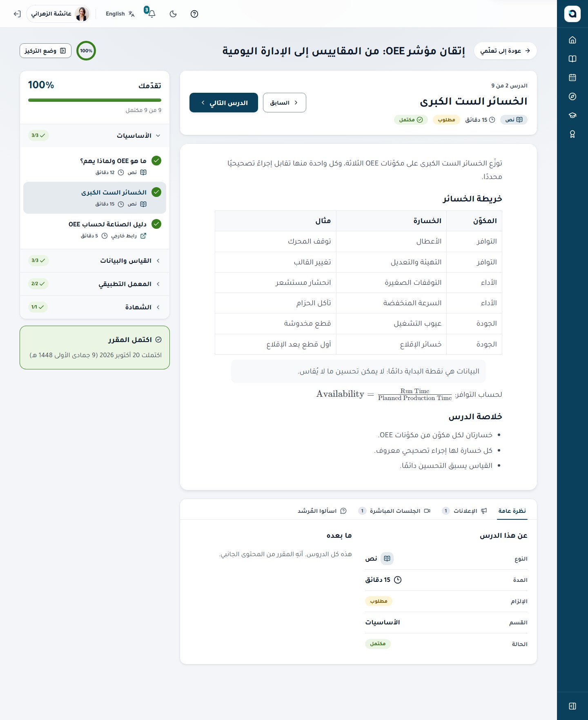Screen dimensions: 588x720
Task: Go back via عودة إلى تعلّمي
Action: [x=506, y=51]
